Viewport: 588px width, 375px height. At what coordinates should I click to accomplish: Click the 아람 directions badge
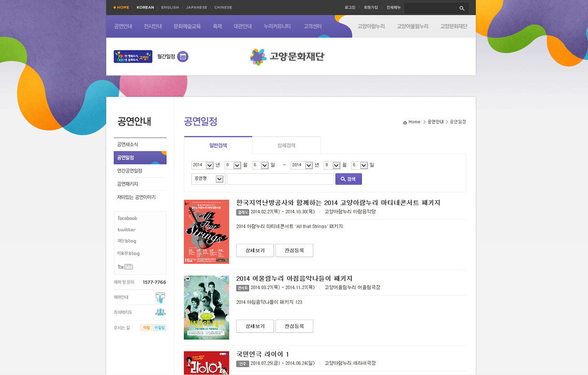147,328
